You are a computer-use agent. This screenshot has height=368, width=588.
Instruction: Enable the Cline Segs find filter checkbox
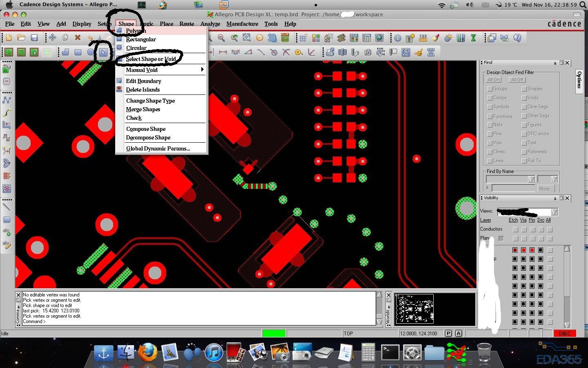(x=524, y=107)
